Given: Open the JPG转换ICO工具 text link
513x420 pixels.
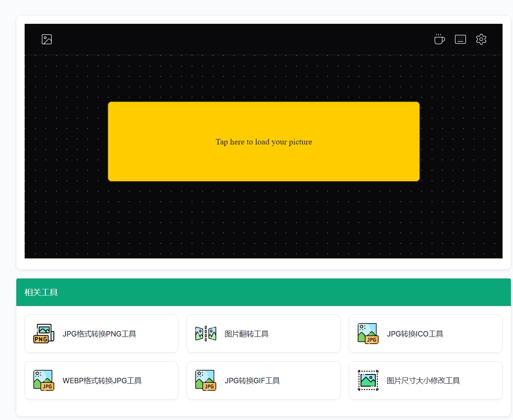Looking at the screenshot, I should pos(415,334).
